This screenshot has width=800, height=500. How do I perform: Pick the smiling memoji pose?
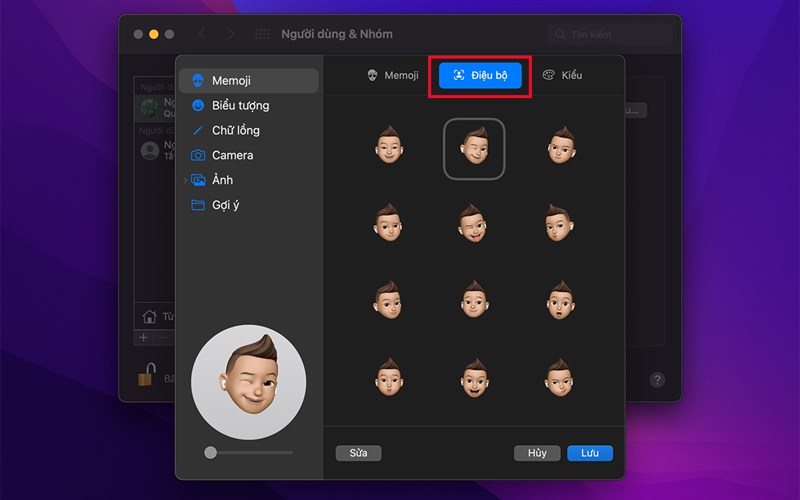(389, 145)
